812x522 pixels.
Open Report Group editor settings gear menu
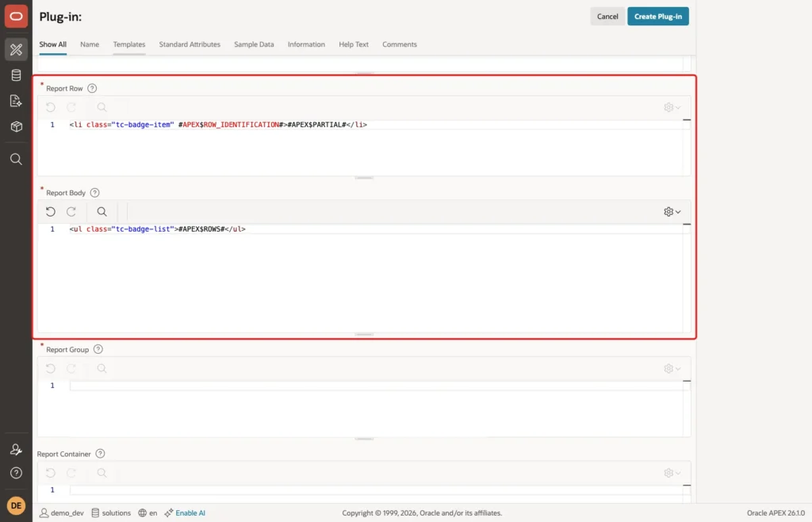(672, 369)
